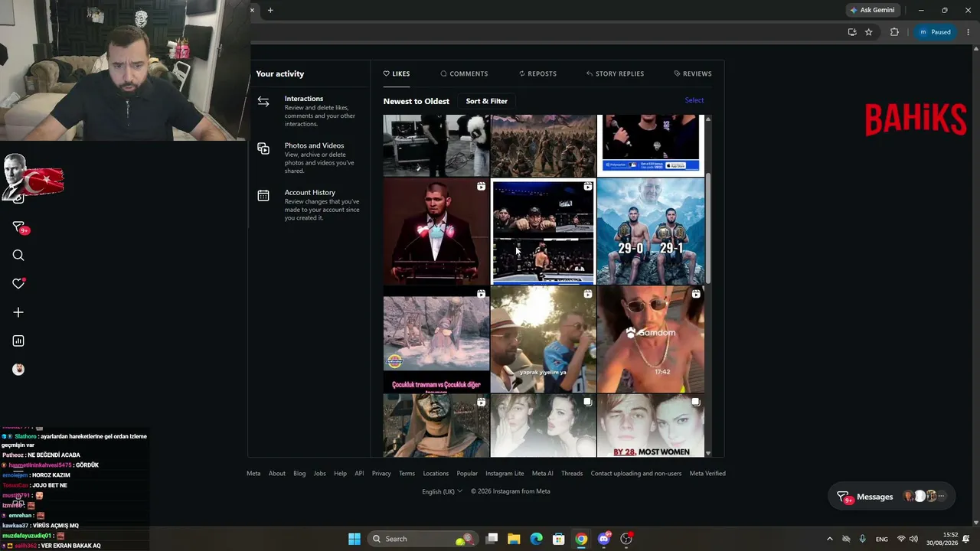Open the UFC arena fight thumbnail
The height and width of the screenshot is (551, 980).
(x=543, y=232)
